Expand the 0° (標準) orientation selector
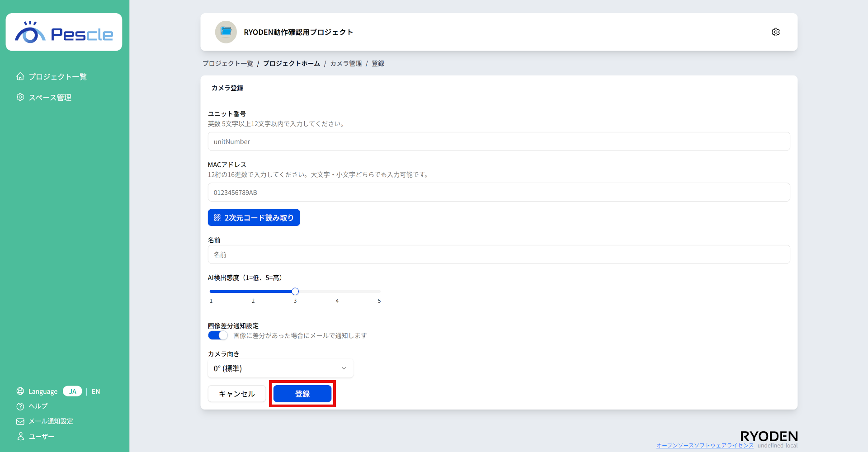The height and width of the screenshot is (452, 868). (x=280, y=368)
